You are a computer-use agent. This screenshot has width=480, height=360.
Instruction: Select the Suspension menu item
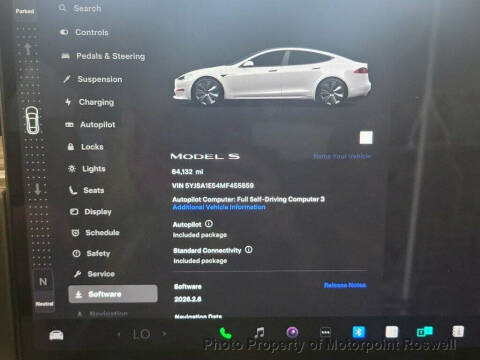tap(93, 79)
